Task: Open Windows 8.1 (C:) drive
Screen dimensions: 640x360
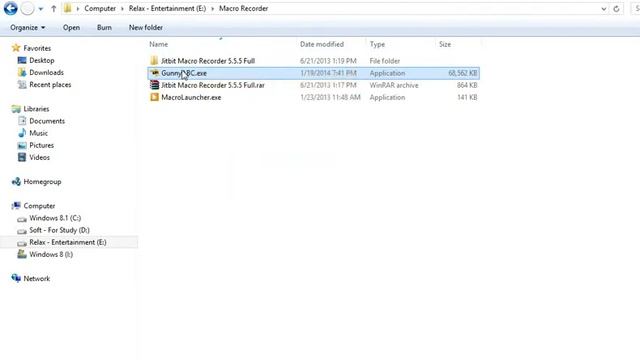Action: coord(55,218)
